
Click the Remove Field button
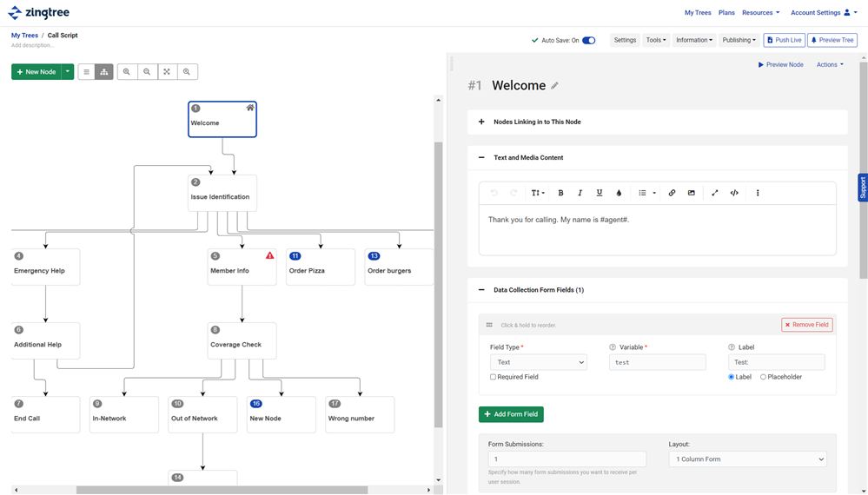tap(806, 325)
